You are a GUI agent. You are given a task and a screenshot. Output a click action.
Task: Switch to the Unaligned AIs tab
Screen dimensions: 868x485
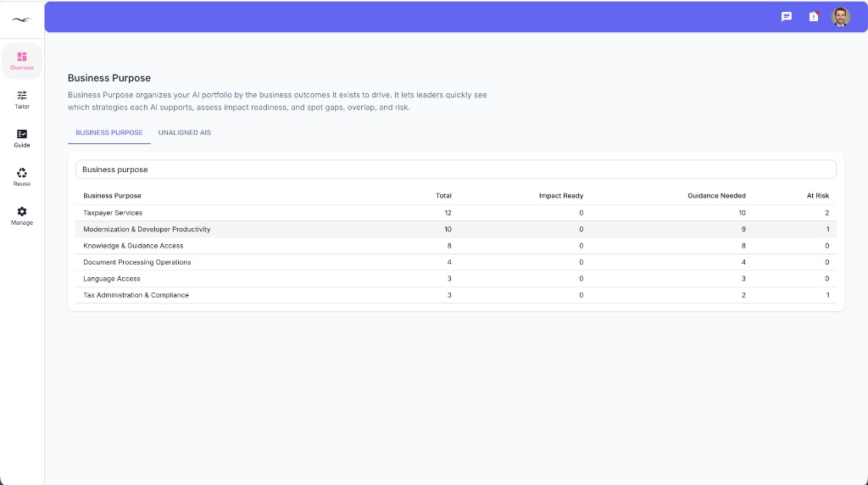(184, 133)
